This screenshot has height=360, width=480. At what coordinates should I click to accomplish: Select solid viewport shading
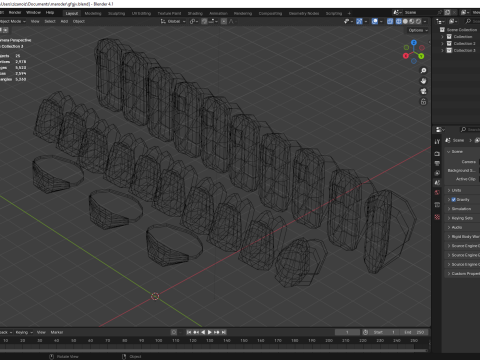click(405, 21)
